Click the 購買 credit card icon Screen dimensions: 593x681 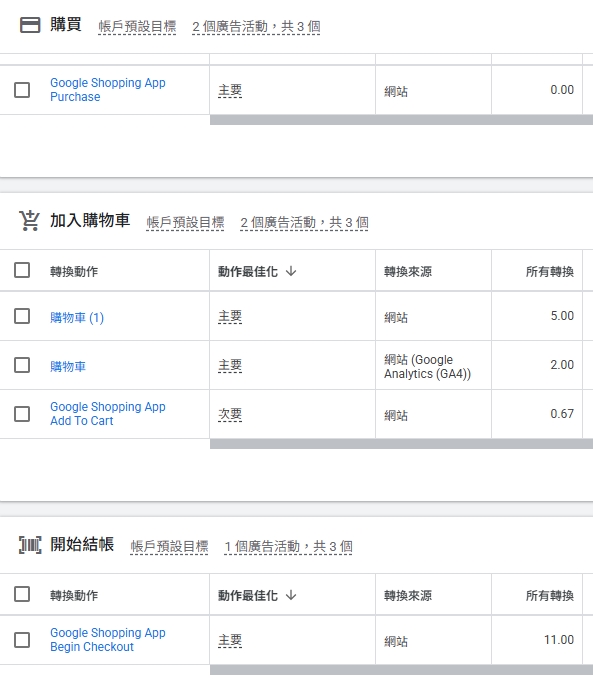click(x=30, y=25)
